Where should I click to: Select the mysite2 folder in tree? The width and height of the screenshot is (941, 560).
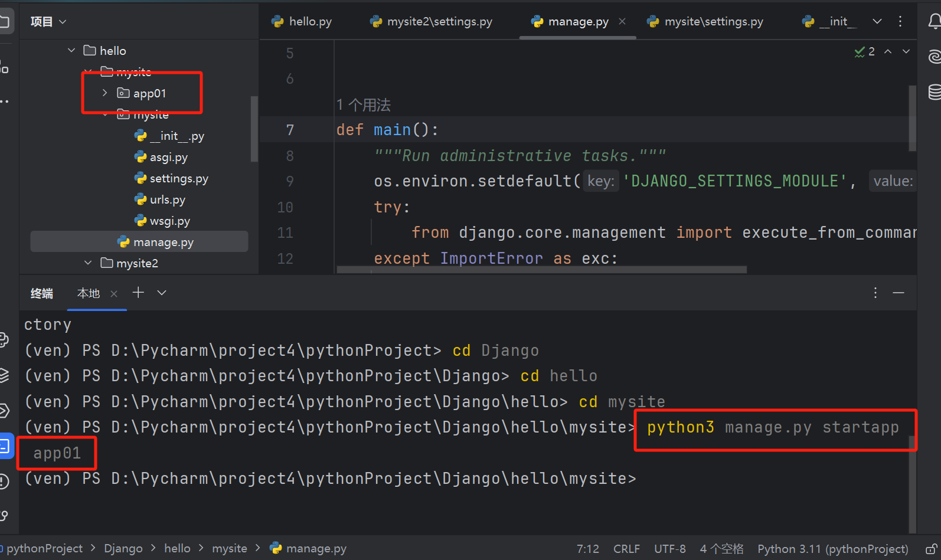point(129,263)
